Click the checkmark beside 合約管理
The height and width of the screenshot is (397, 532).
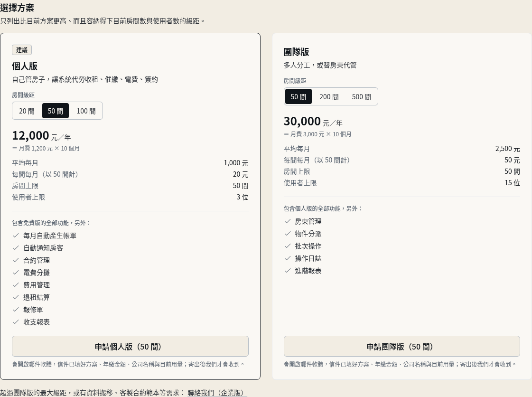tap(16, 260)
